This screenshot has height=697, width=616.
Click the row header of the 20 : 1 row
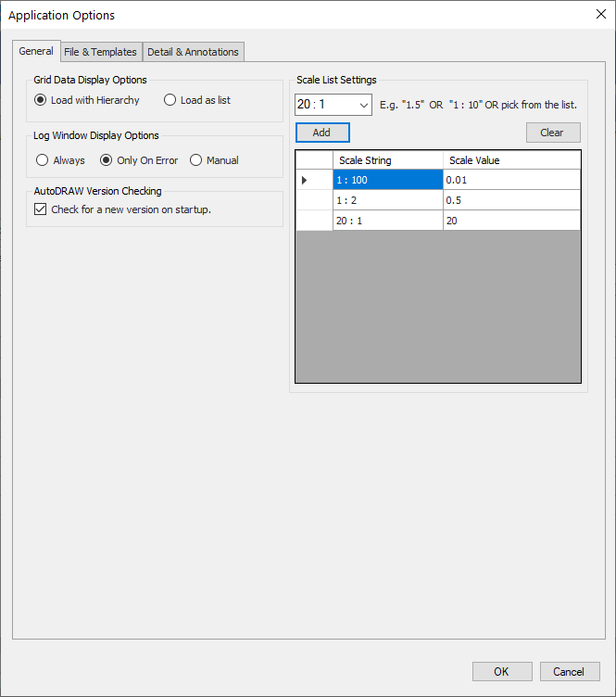314,221
